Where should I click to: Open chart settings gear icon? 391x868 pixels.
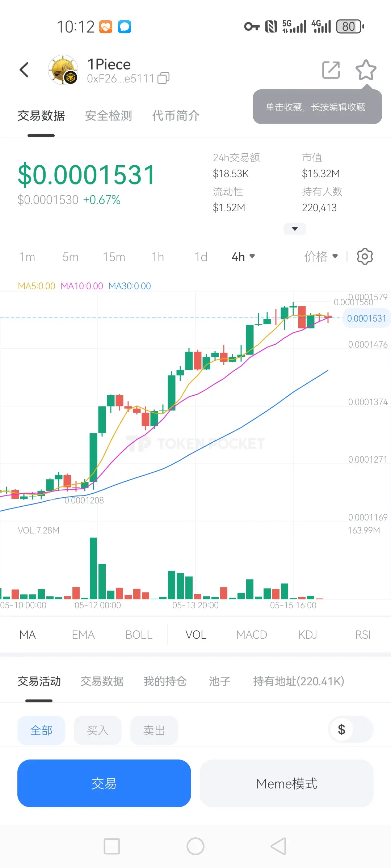[365, 256]
